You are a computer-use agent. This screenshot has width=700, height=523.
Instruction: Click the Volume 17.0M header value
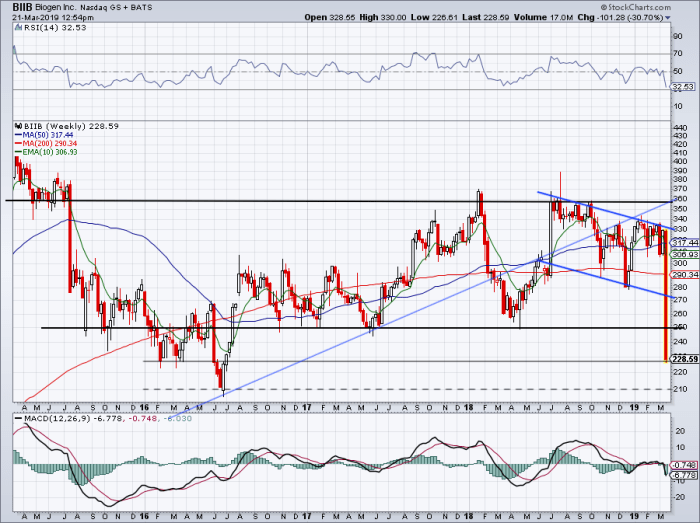(x=543, y=17)
